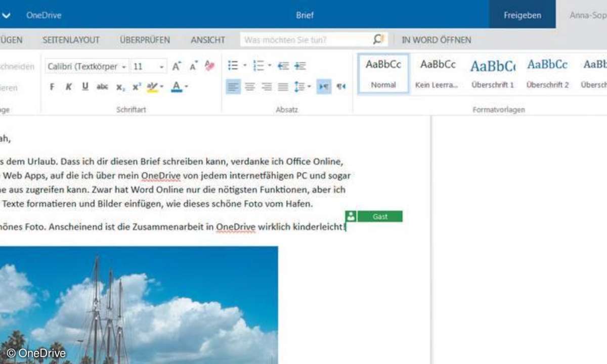Screen dimensions: 607x364
Task: Click the Absatz group label
Action: tap(287, 109)
